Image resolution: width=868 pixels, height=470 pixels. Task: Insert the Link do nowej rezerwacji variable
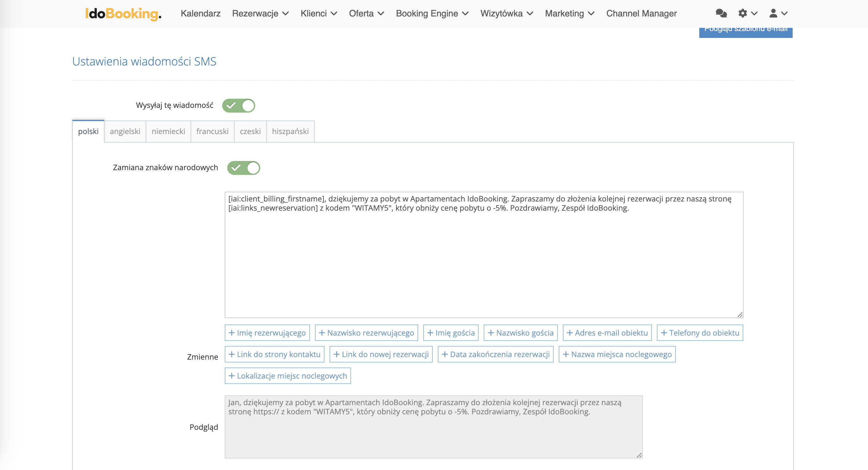point(381,354)
